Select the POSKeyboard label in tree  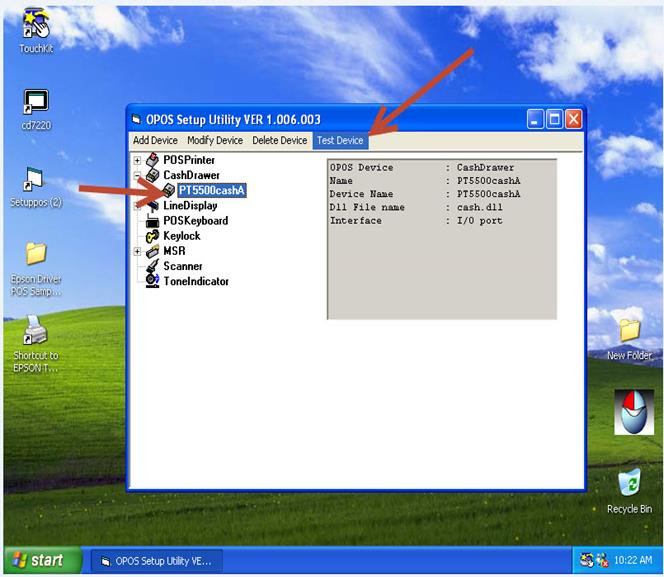tap(196, 221)
